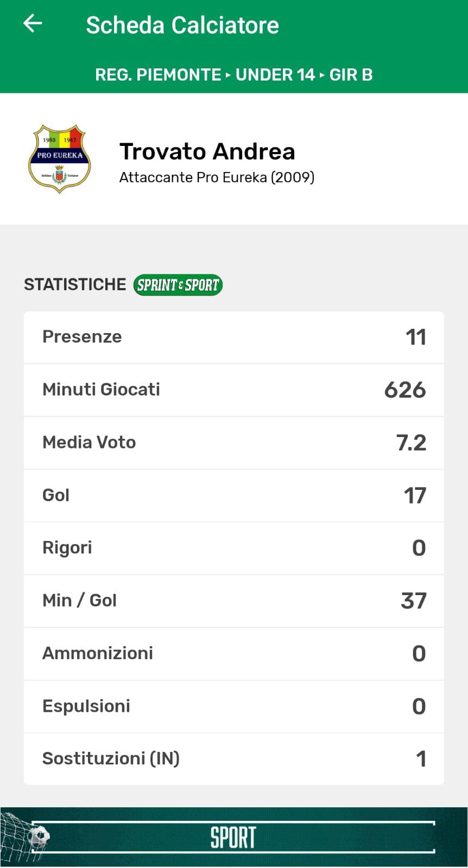This screenshot has width=468, height=868.
Task: Tap the Sprint e Sport logo badge
Action: (178, 285)
